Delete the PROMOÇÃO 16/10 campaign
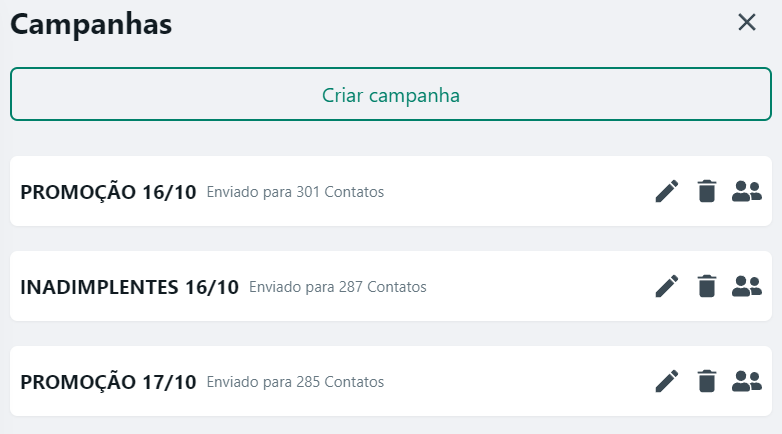782x434 pixels. (x=707, y=191)
